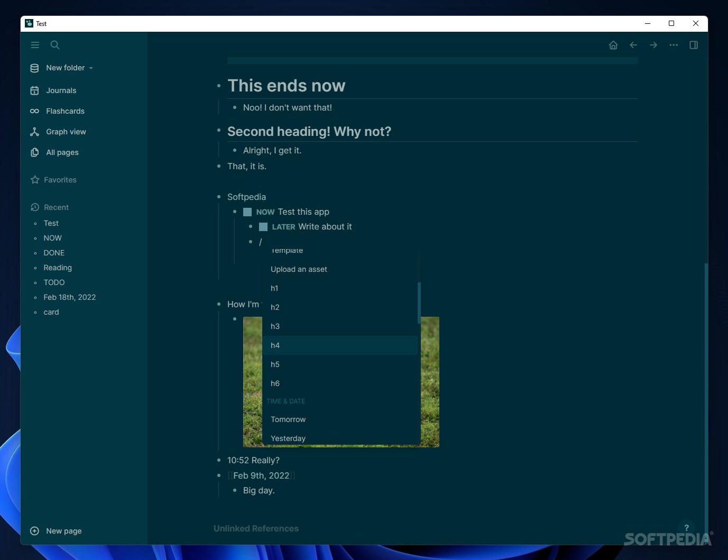Image resolution: width=728 pixels, height=560 pixels.
Task: Open recent page 'TODO'
Action: tap(54, 282)
